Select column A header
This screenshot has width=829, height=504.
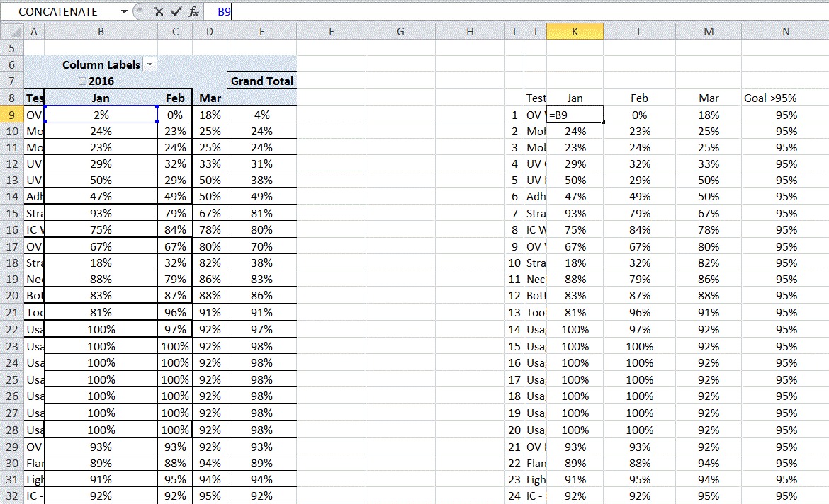click(x=34, y=31)
